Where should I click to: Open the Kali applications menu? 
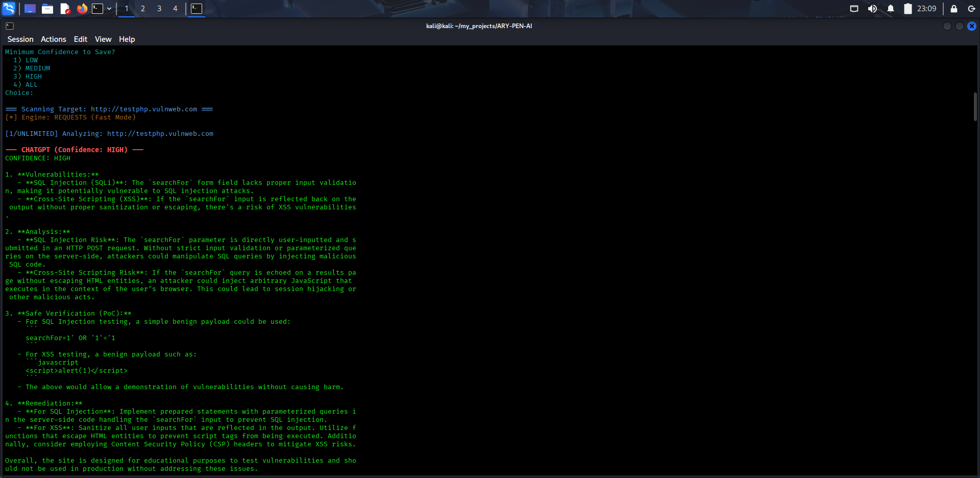pyautogui.click(x=9, y=9)
